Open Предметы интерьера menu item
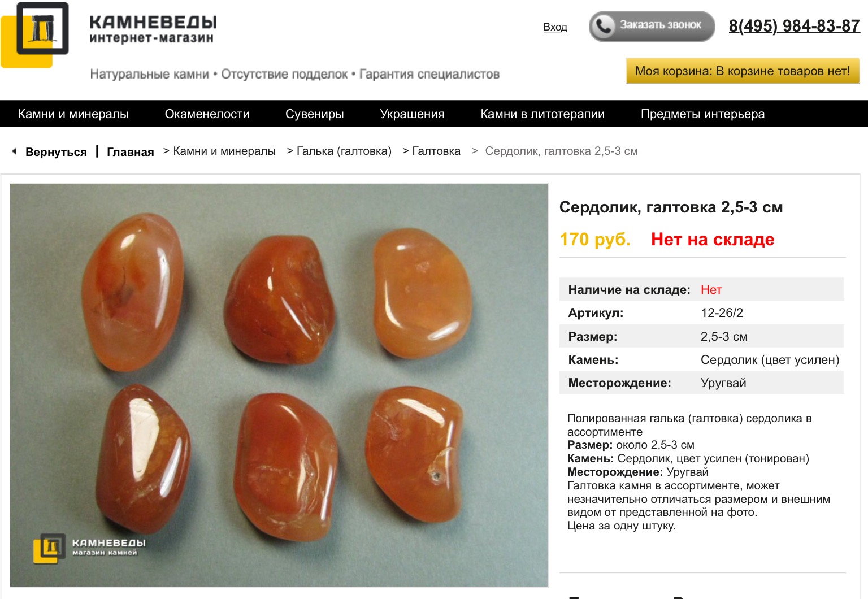This screenshot has width=868, height=599. 702,114
